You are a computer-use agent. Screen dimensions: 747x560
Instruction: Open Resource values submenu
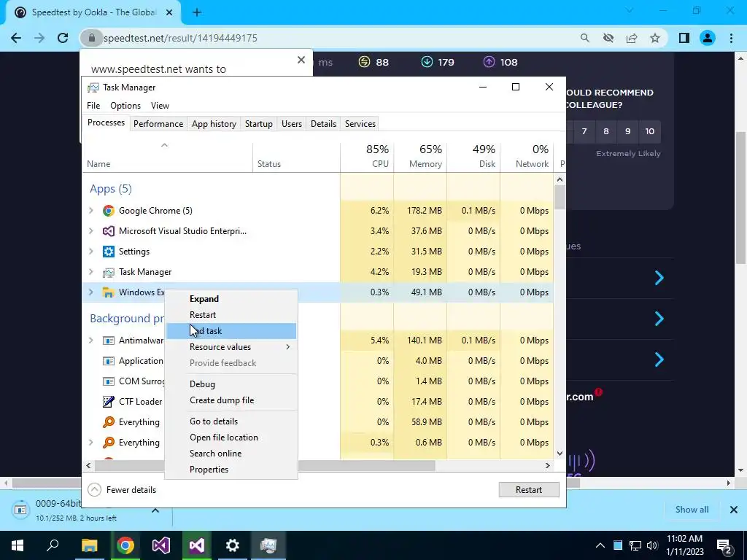point(231,346)
